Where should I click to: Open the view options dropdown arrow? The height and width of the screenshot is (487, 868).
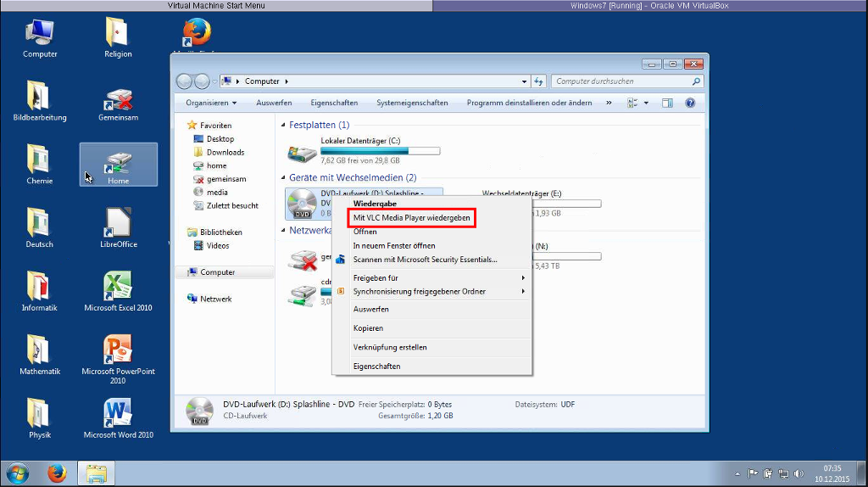coord(646,103)
